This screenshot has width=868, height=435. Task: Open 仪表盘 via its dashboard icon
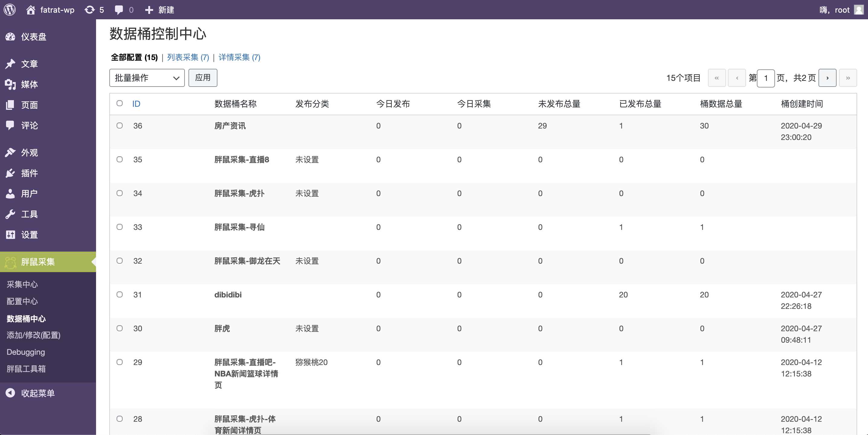click(11, 37)
